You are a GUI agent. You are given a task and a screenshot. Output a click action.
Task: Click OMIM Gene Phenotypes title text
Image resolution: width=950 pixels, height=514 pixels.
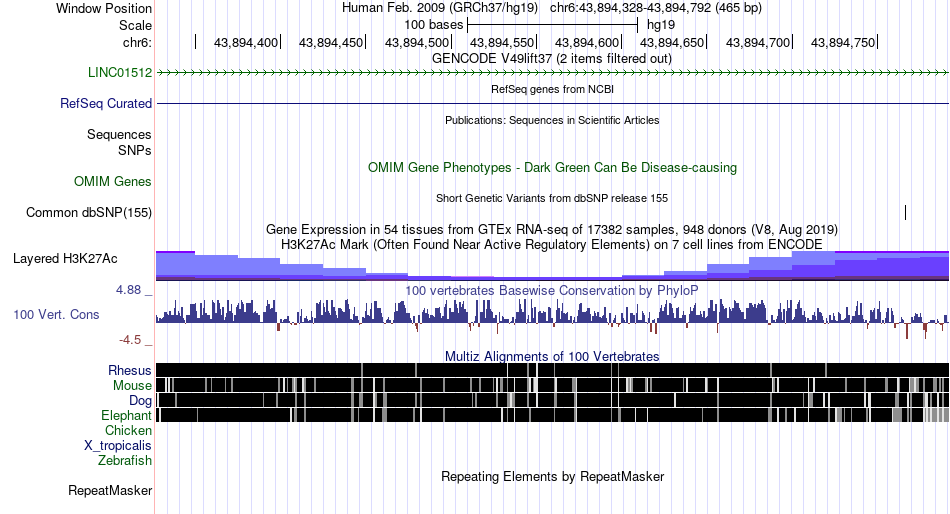(x=552, y=167)
